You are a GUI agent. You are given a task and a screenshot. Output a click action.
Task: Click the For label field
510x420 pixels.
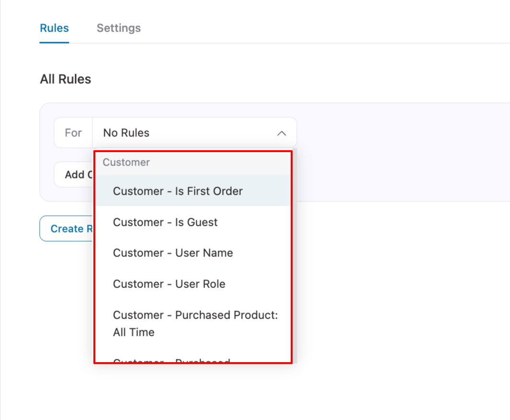point(73,133)
